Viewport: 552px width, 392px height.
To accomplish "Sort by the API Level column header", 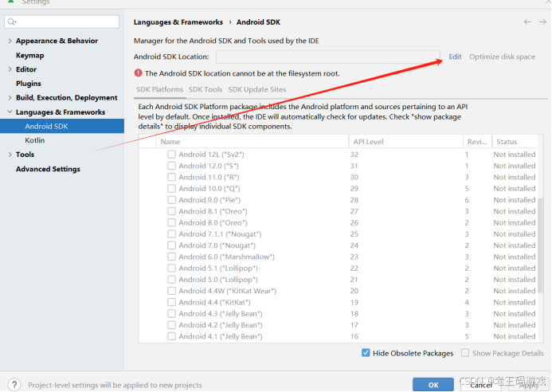I will click(406, 141).
